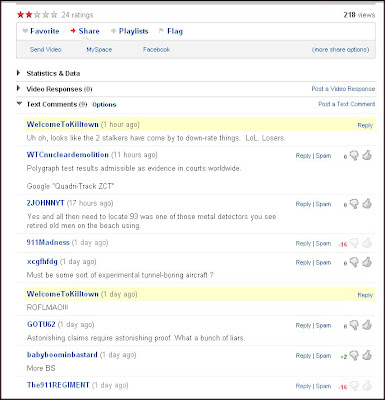Mark xcgfhfdg's comment as Spam
This screenshot has width=385, height=400.
click(x=323, y=262)
